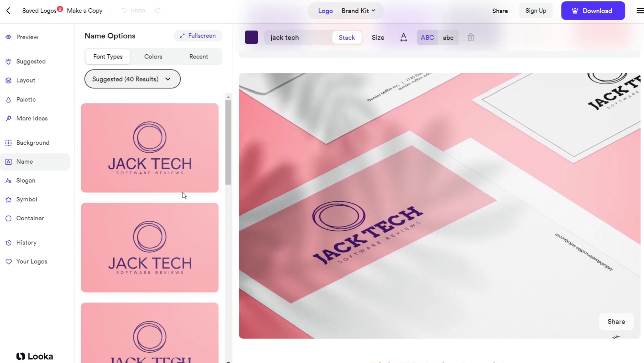Switch to the Colors tab

(153, 56)
